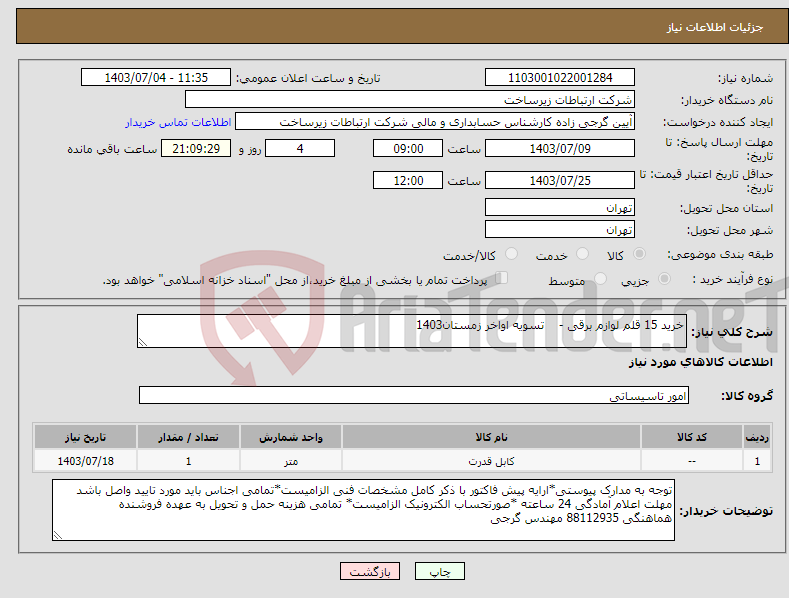Image resolution: width=789 pixels, height=598 pixels.
Task: Click the delivery province field تهران
Action: (560, 207)
